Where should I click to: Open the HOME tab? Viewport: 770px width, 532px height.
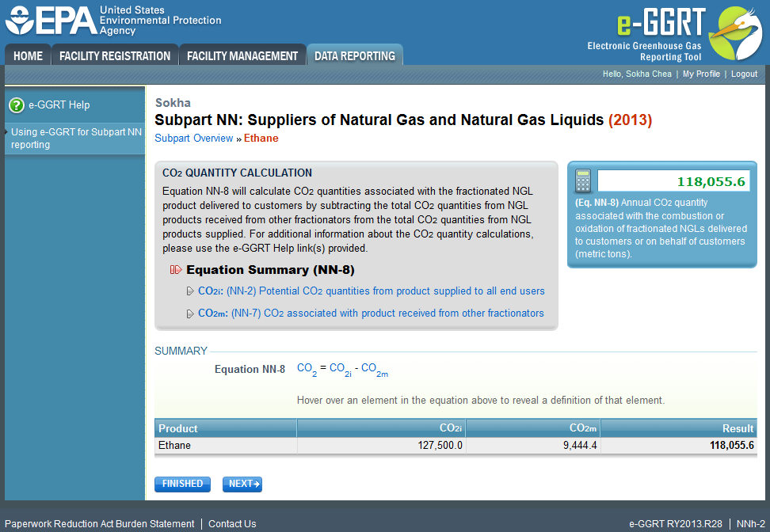pos(28,55)
